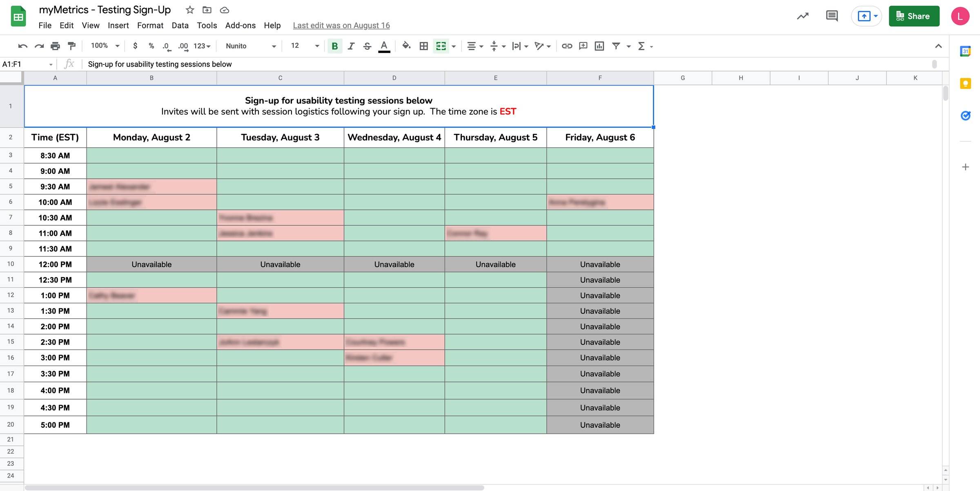
Task: Open the Format menu
Action: [x=150, y=25]
